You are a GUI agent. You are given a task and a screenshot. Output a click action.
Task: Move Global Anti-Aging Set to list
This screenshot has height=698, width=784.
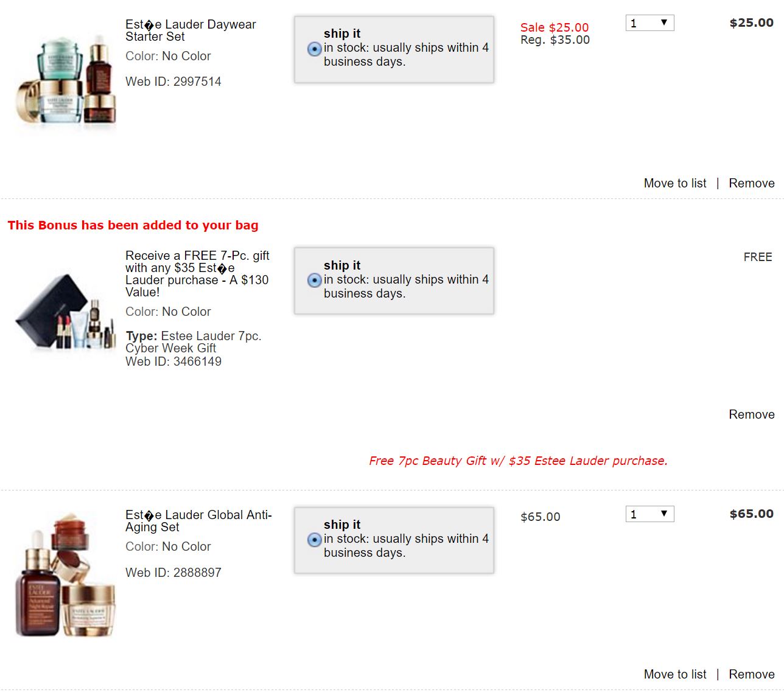pyautogui.click(x=675, y=674)
